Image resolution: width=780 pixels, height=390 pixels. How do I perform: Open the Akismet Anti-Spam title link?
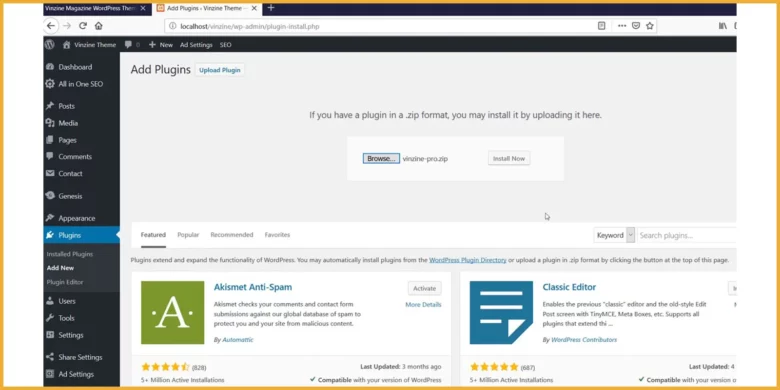tap(253, 287)
